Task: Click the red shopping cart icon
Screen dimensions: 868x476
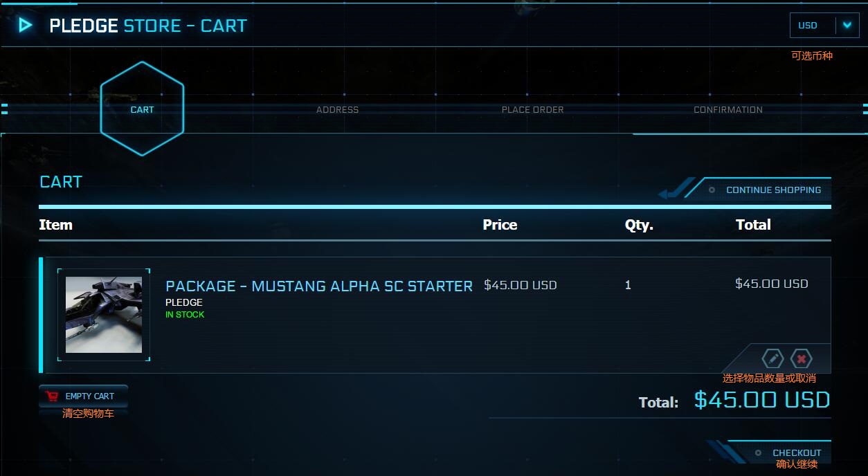Action: [52, 396]
